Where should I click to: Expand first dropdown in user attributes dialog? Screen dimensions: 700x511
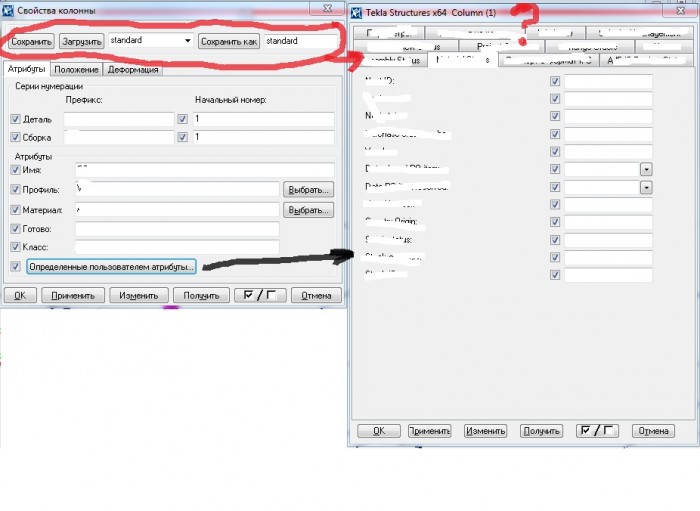646,169
